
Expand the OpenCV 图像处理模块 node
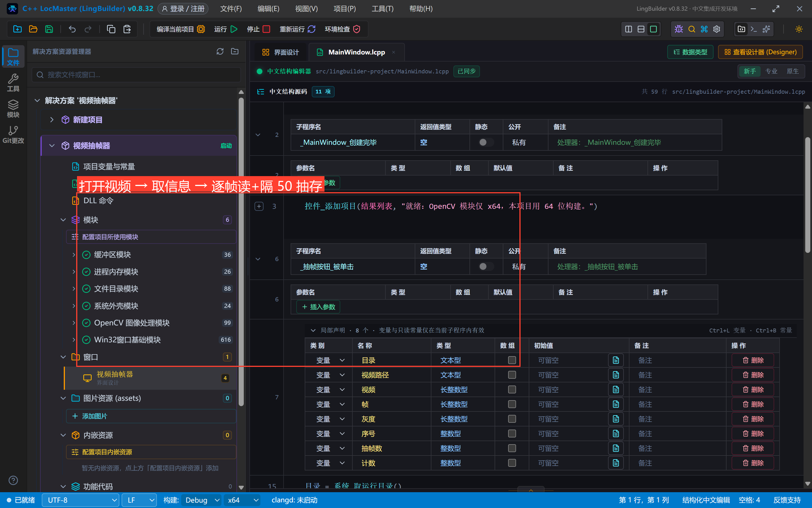coord(74,323)
